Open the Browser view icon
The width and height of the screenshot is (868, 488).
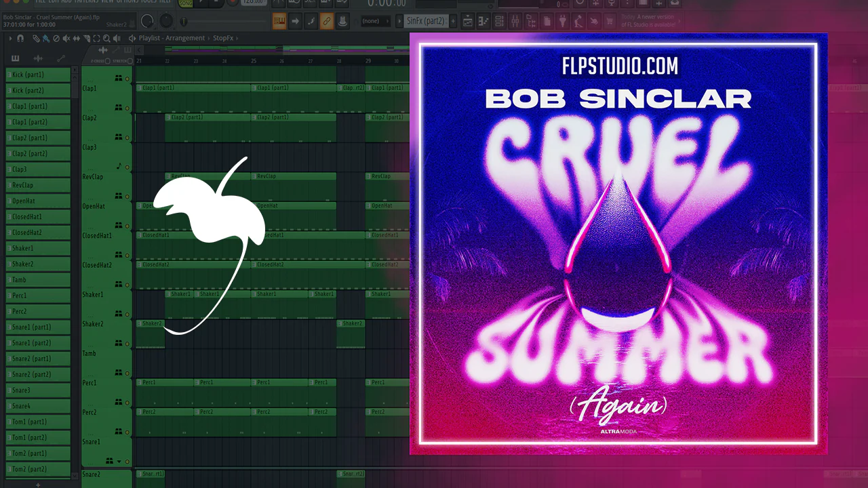click(530, 21)
